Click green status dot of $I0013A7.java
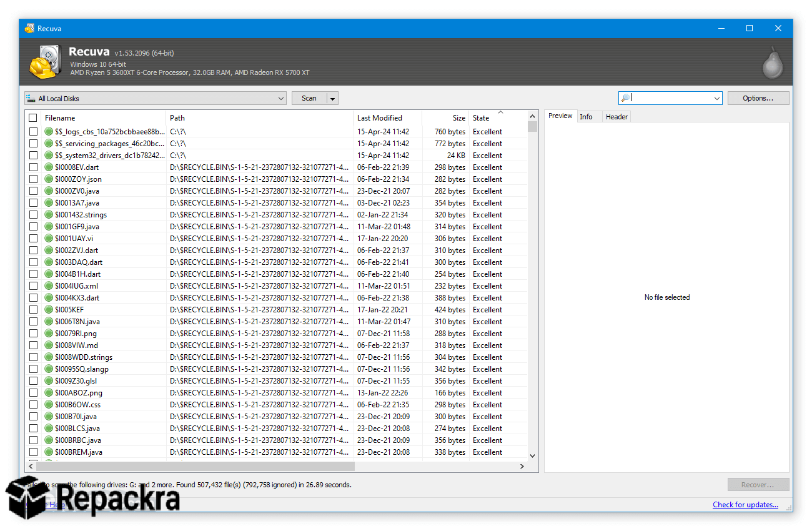 [49, 203]
